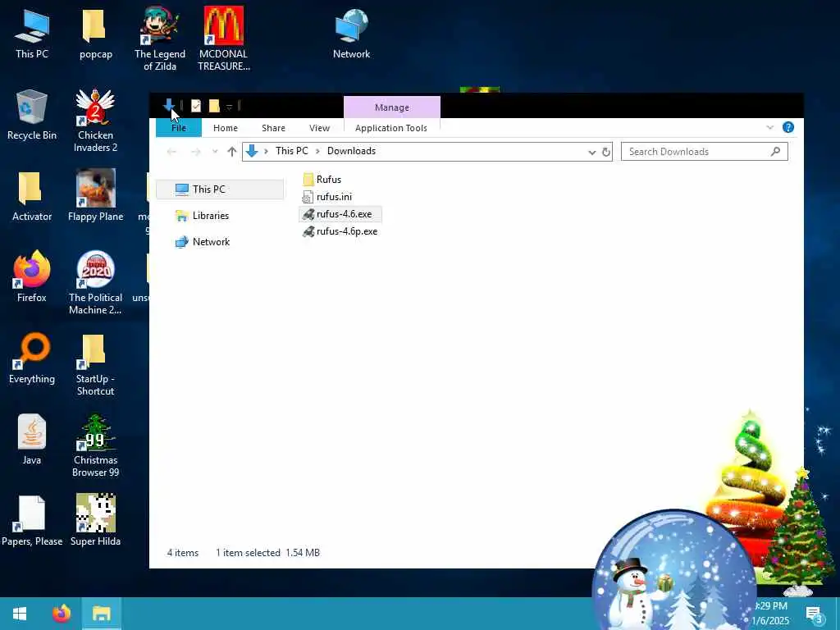Screen dimensions: 840x630
Task: Click the Properties quick access icon
Action: pyautogui.click(x=196, y=106)
